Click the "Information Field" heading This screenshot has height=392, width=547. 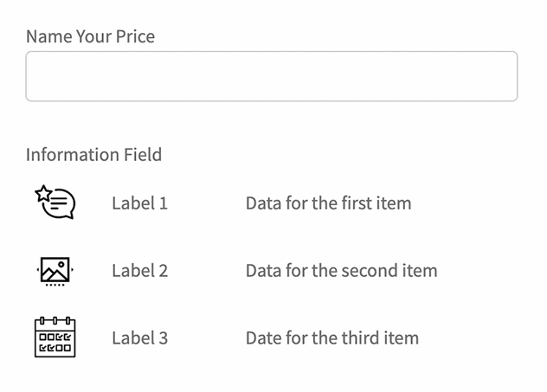tap(93, 155)
